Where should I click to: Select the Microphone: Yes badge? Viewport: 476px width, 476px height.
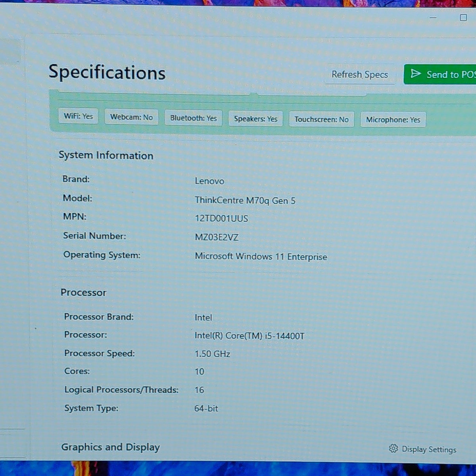[x=393, y=120]
